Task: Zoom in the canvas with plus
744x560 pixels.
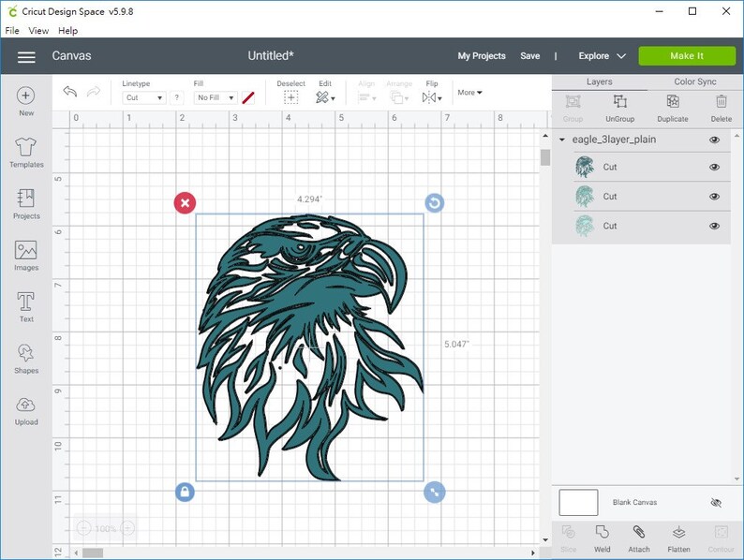Action: click(127, 528)
